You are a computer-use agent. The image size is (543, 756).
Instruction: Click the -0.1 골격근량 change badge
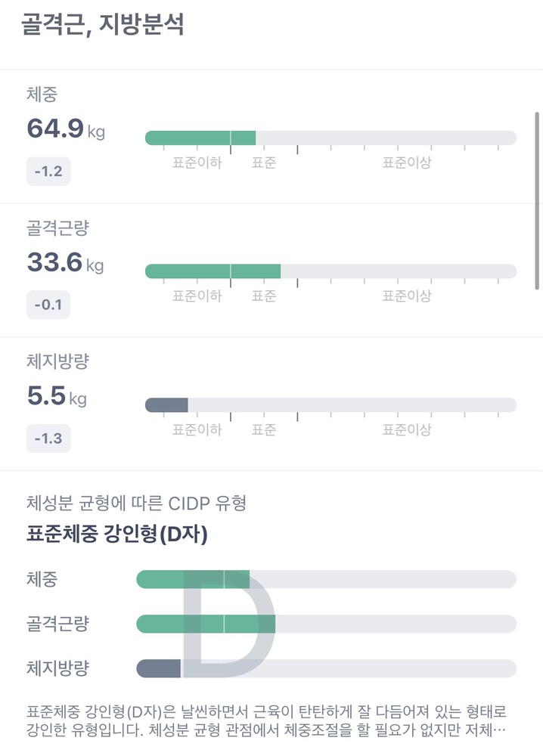pyautogui.click(x=48, y=305)
